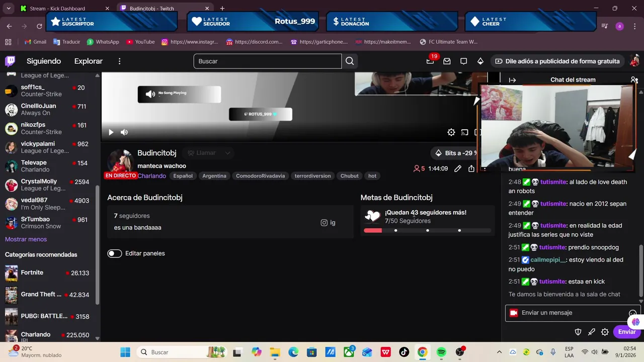Open the chat community users icon
The width and height of the screenshot is (644, 362).
[634, 80]
